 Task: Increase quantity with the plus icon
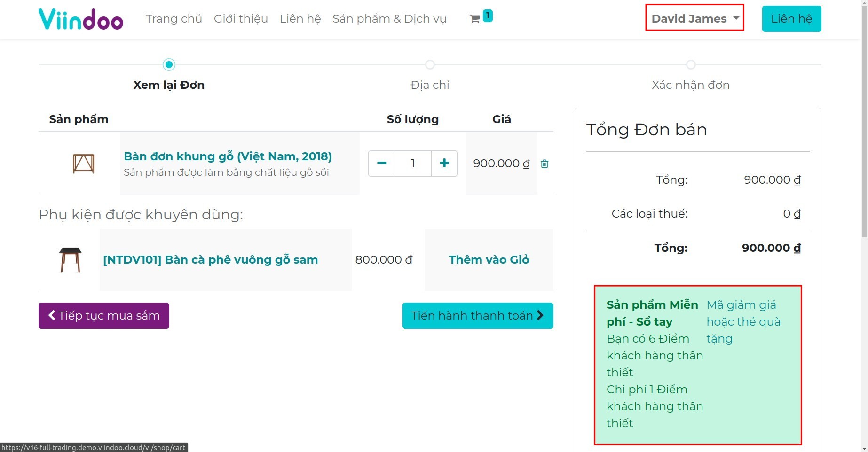[444, 163]
